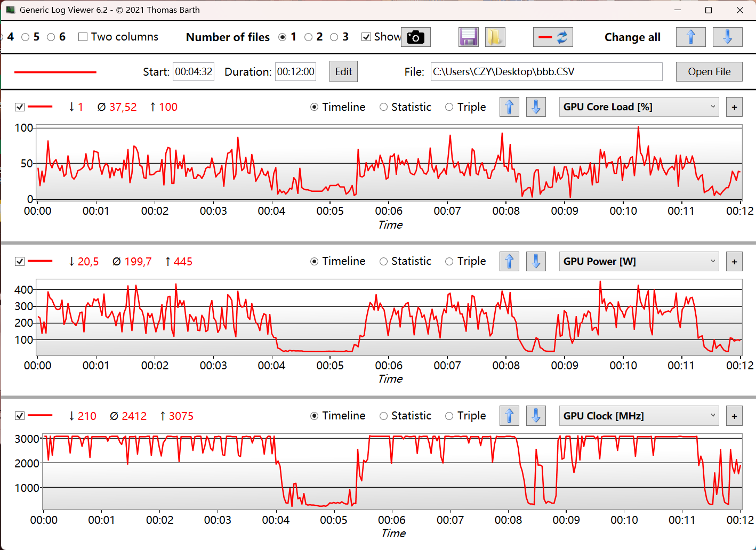Click Change all up arrow

pyautogui.click(x=690, y=37)
